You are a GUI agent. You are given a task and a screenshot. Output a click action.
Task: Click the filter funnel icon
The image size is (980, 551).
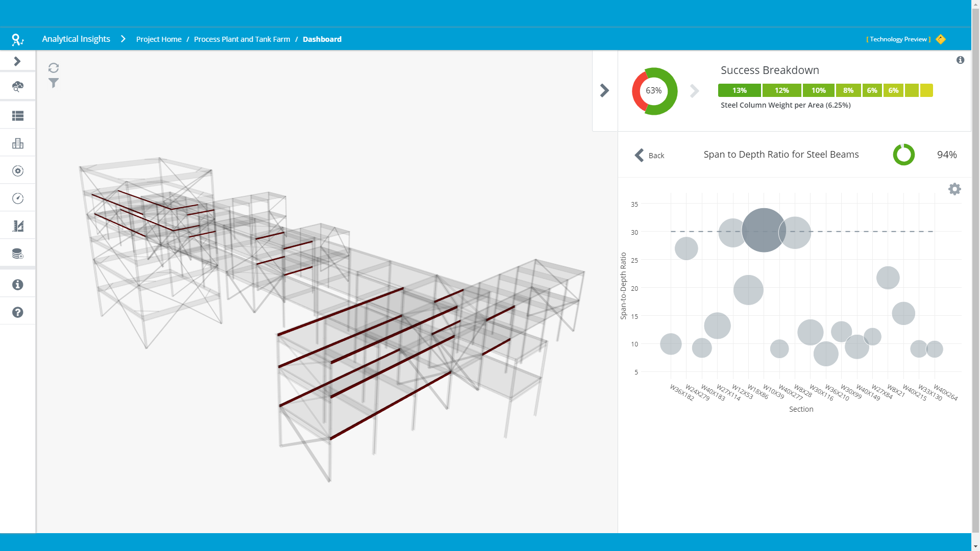pos(54,83)
